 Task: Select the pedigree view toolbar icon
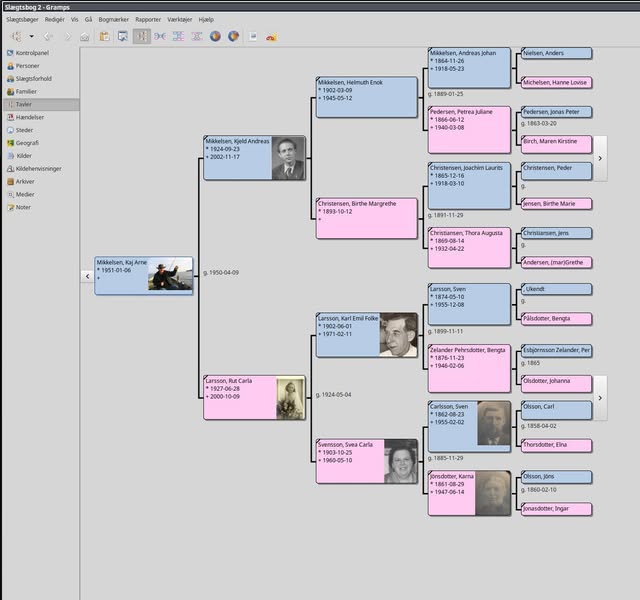point(142,37)
